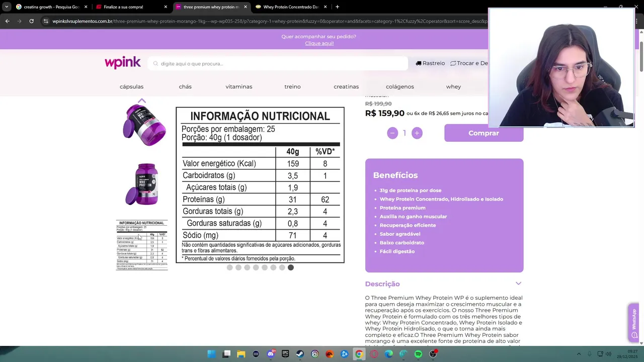Close the 'Whey Protein Concentrado' tab

pyautogui.click(x=325, y=7)
